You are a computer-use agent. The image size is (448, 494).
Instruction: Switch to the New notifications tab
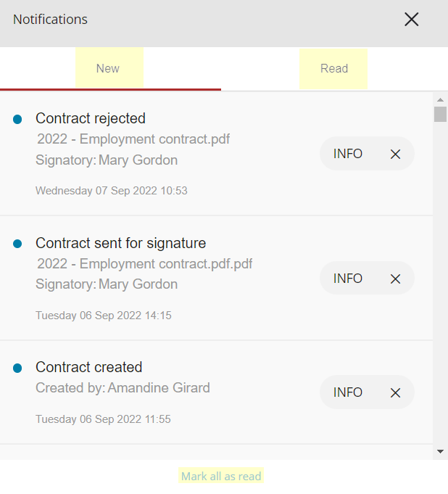point(108,69)
